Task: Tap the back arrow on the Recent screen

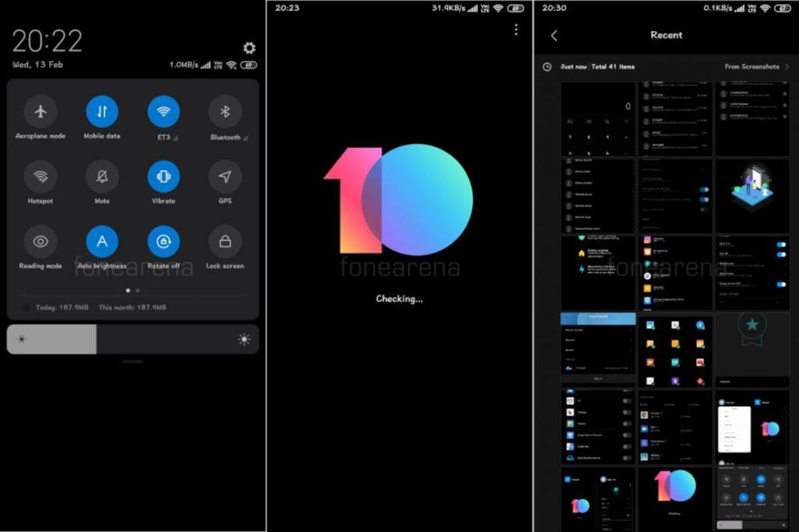Action: coord(554,35)
